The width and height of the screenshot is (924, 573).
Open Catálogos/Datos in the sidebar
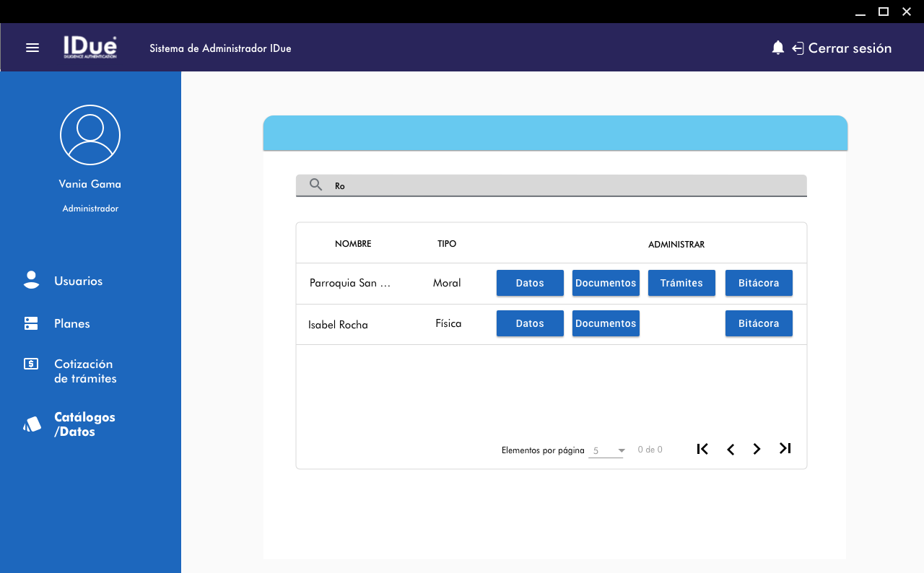click(84, 424)
